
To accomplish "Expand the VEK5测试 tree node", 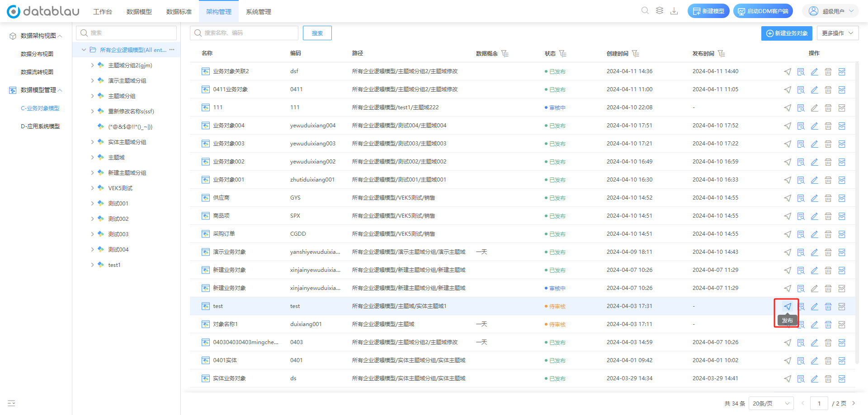I will point(92,188).
